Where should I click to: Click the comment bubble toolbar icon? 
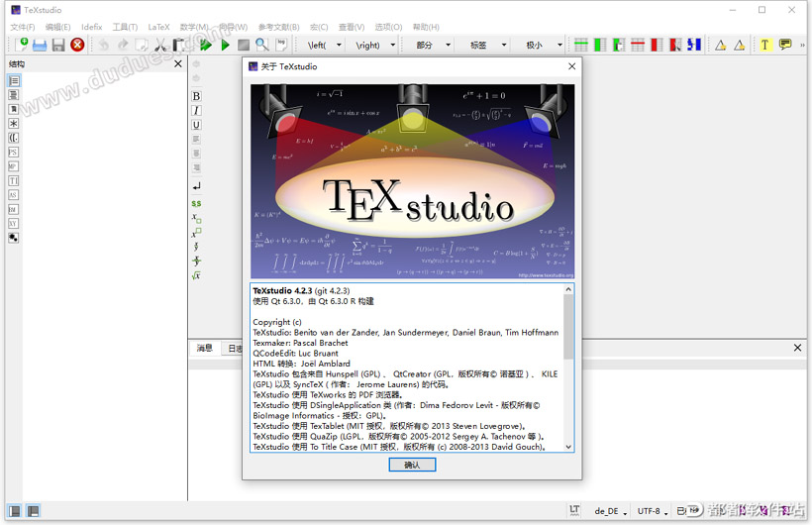(x=785, y=45)
